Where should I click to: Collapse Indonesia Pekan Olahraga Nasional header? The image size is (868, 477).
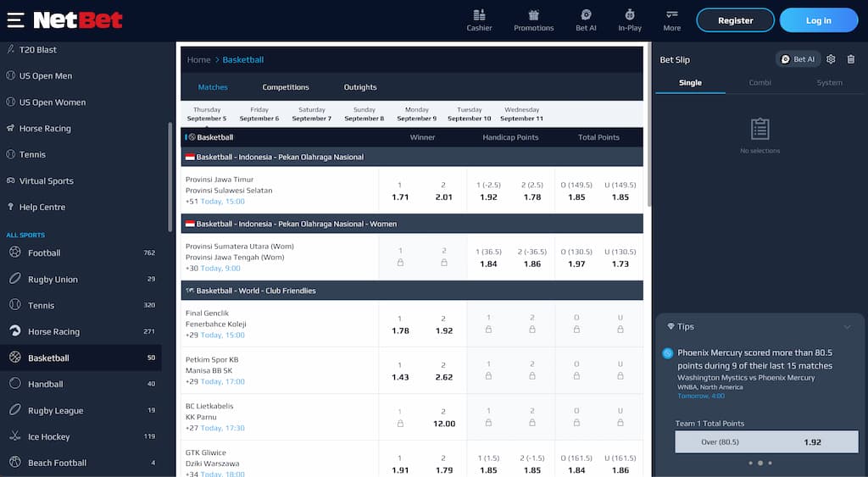412,157
